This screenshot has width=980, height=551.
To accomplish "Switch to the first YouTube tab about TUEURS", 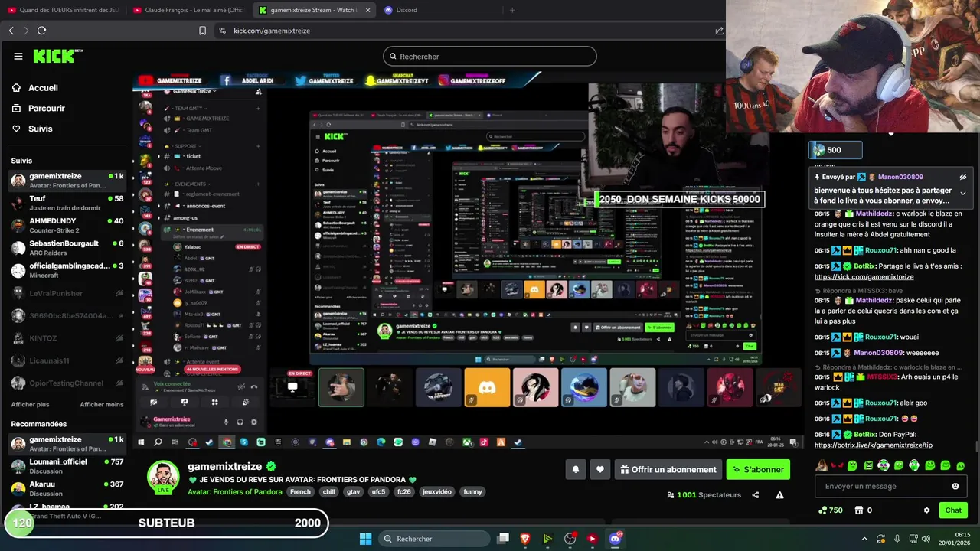I will [x=61, y=10].
